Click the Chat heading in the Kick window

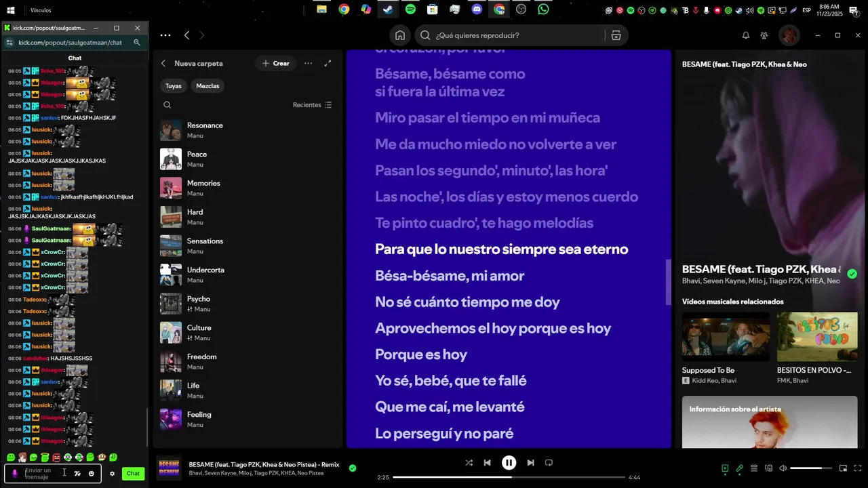75,58
